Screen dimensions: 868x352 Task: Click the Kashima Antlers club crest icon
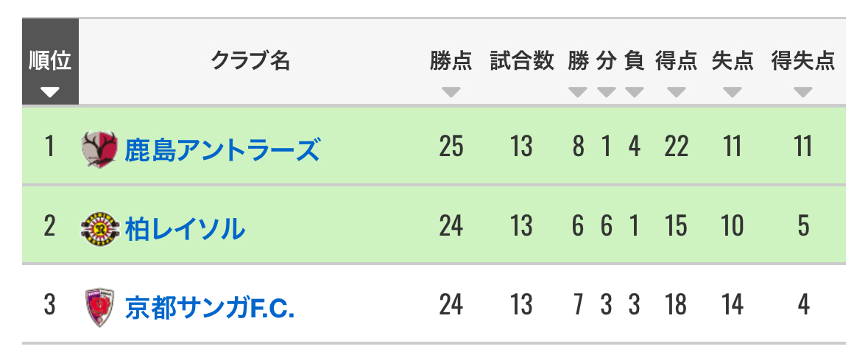(99, 149)
